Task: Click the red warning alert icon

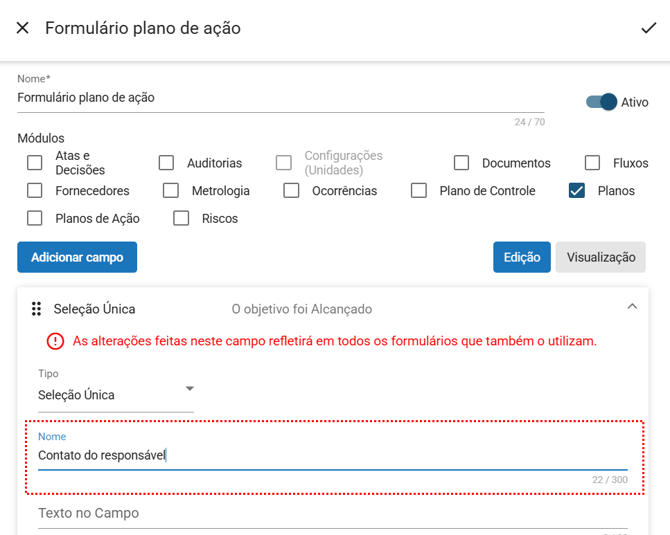Action: (x=55, y=341)
